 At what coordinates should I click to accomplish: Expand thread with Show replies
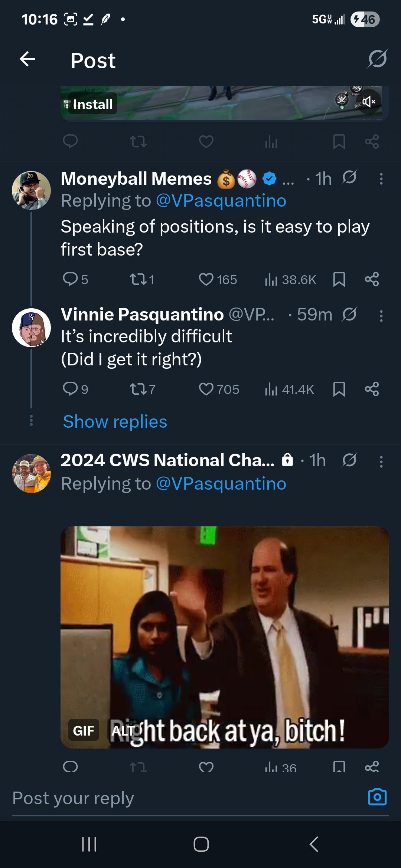pyautogui.click(x=115, y=422)
